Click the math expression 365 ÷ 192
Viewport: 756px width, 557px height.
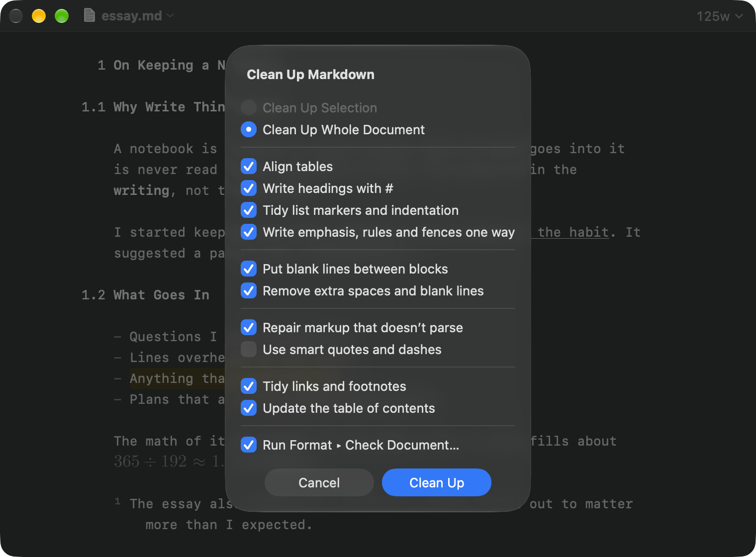150,462
